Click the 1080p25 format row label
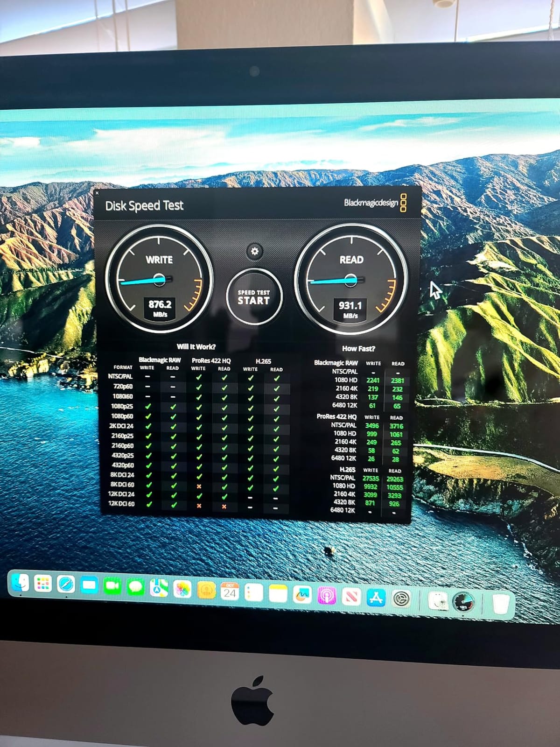Image resolution: width=560 pixels, height=747 pixels. (122, 406)
